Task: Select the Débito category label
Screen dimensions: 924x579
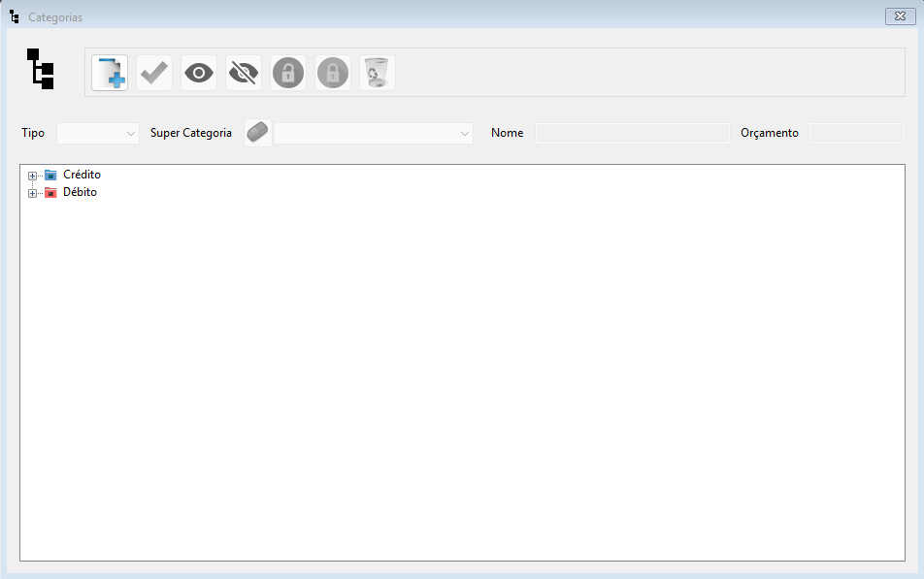Action: (x=80, y=193)
